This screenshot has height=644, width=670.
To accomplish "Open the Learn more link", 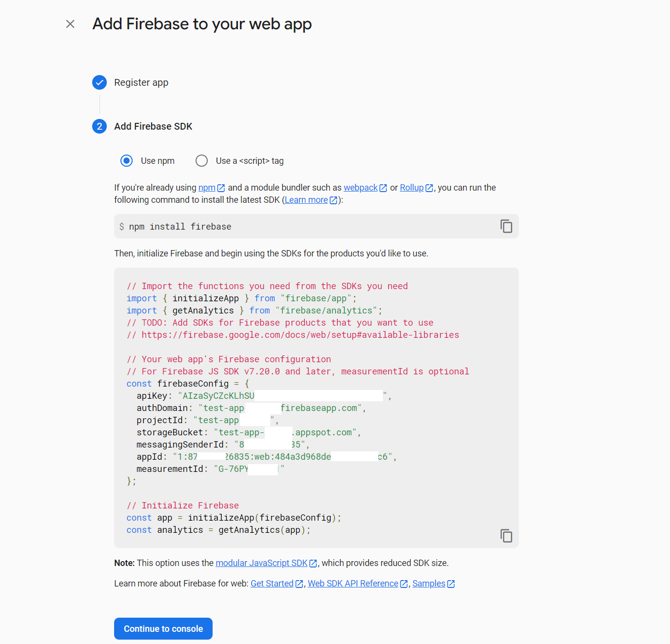I will coord(306,200).
